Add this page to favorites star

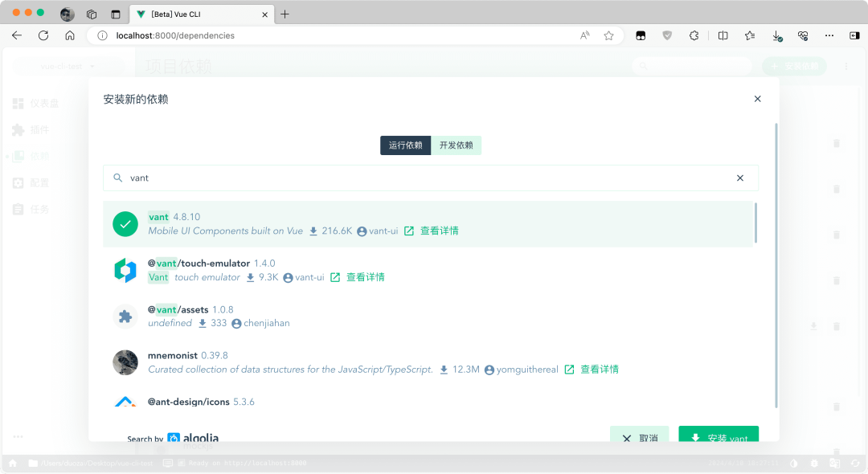click(609, 35)
